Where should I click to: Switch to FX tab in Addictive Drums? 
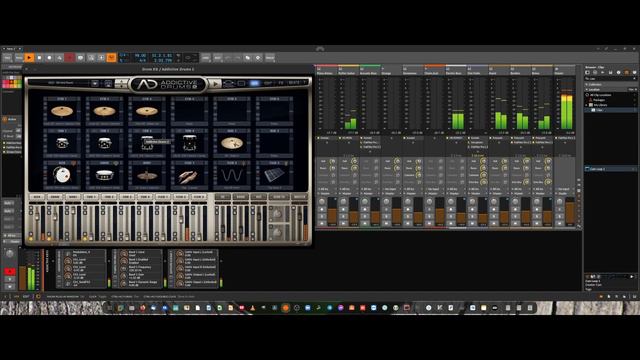point(281,83)
